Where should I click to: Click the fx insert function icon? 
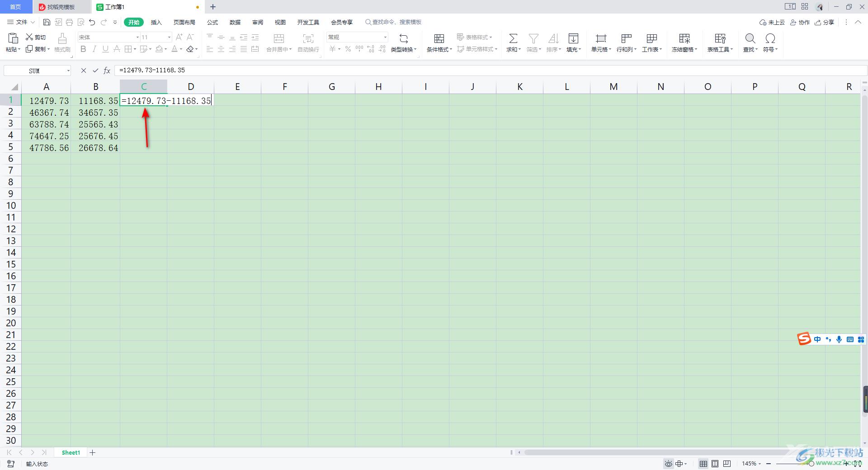107,70
